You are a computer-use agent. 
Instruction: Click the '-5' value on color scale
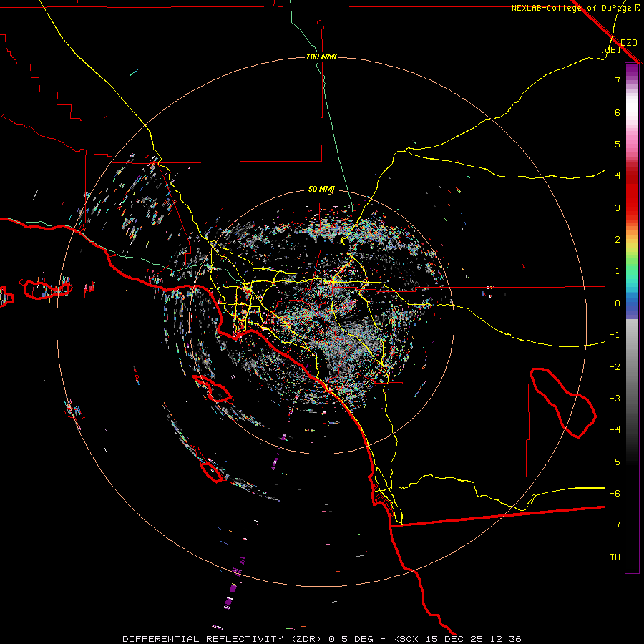(615, 462)
